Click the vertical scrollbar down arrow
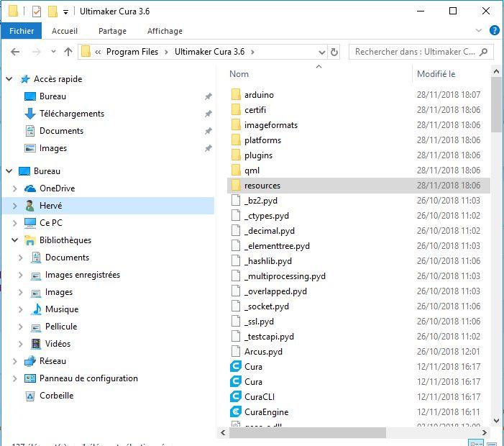 [x=496, y=421]
